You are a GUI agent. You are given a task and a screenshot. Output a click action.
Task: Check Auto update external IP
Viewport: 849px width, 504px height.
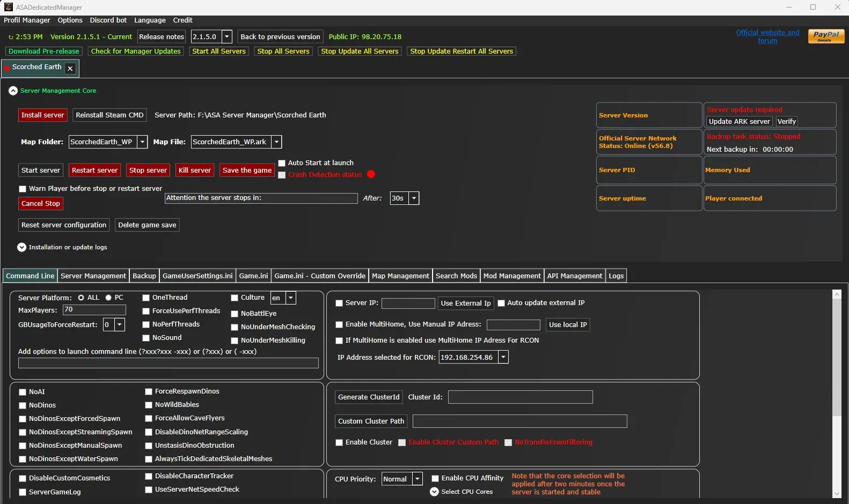[x=501, y=303]
